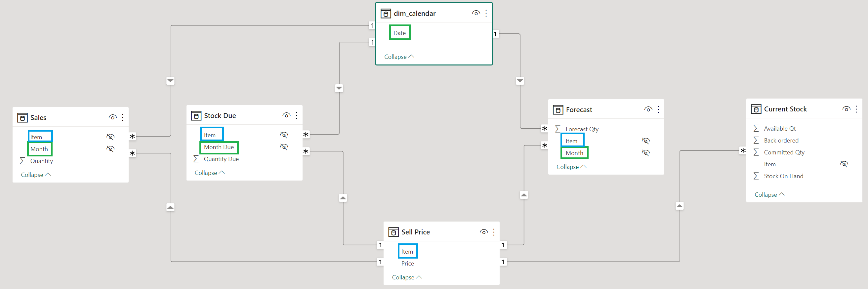Toggle visibility of Sell Price table
868x289 pixels.
484,232
